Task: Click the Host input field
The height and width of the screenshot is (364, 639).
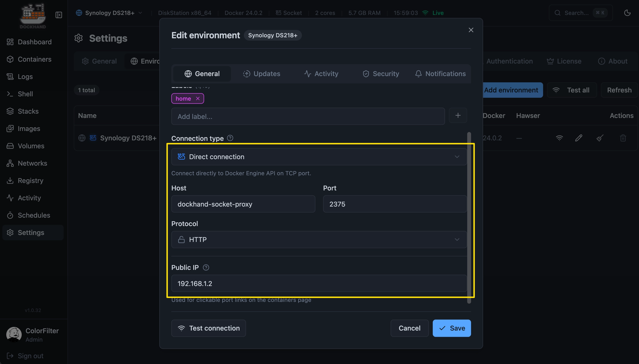Action: coord(243,204)
